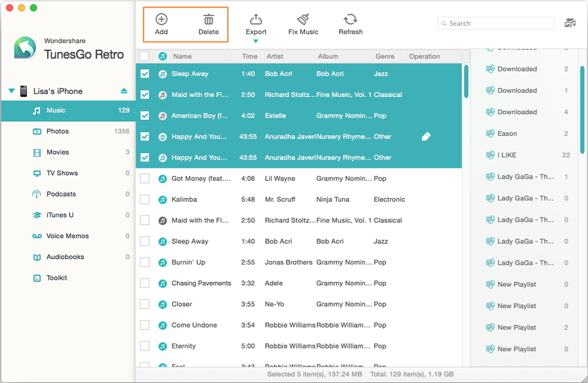Switch to the Podcasts category
The height and width of the screenshot is (383, 588).
click(x=61, y=194)
